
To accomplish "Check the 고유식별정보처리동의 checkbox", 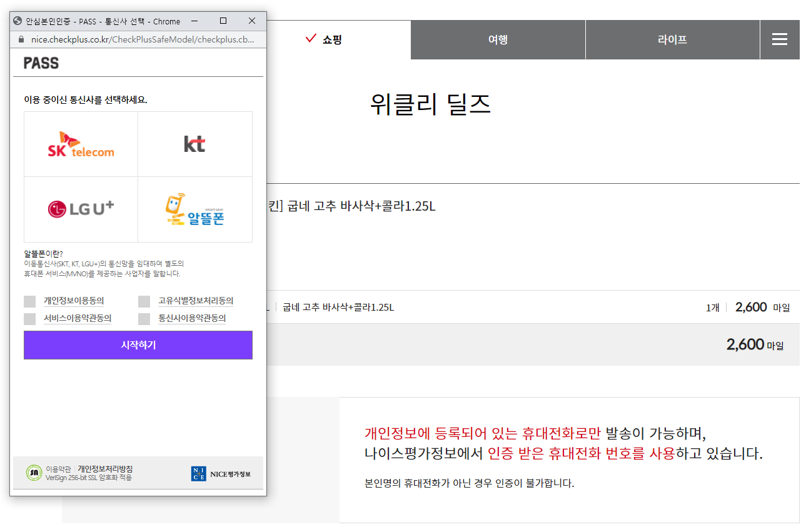I will (x=144, y=301).
